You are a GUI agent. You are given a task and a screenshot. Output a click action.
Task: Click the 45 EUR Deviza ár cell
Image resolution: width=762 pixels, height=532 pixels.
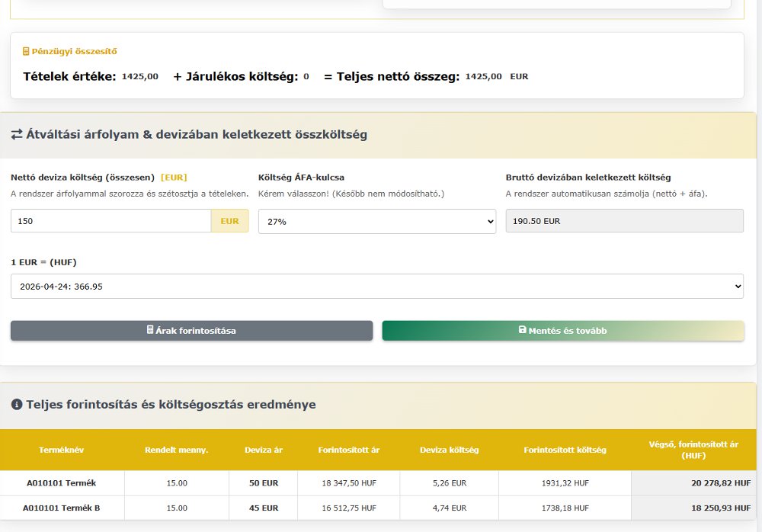tap(263, 508)
